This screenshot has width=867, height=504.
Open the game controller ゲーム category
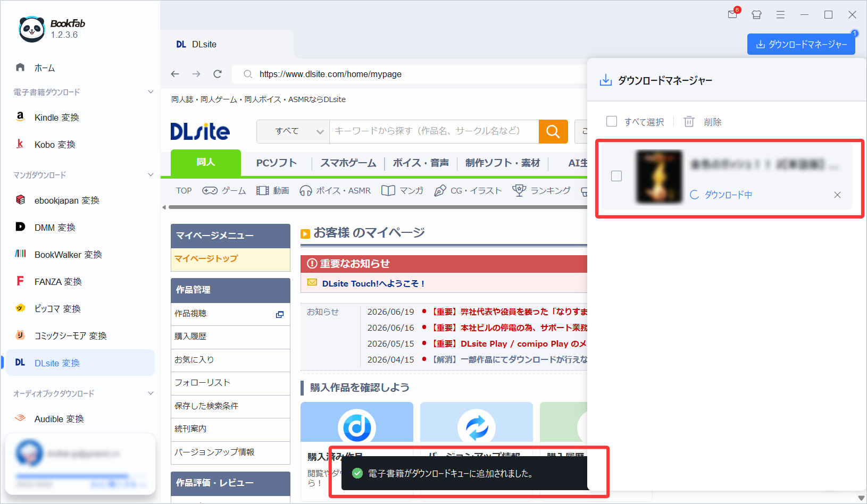(x=224, y=190)
